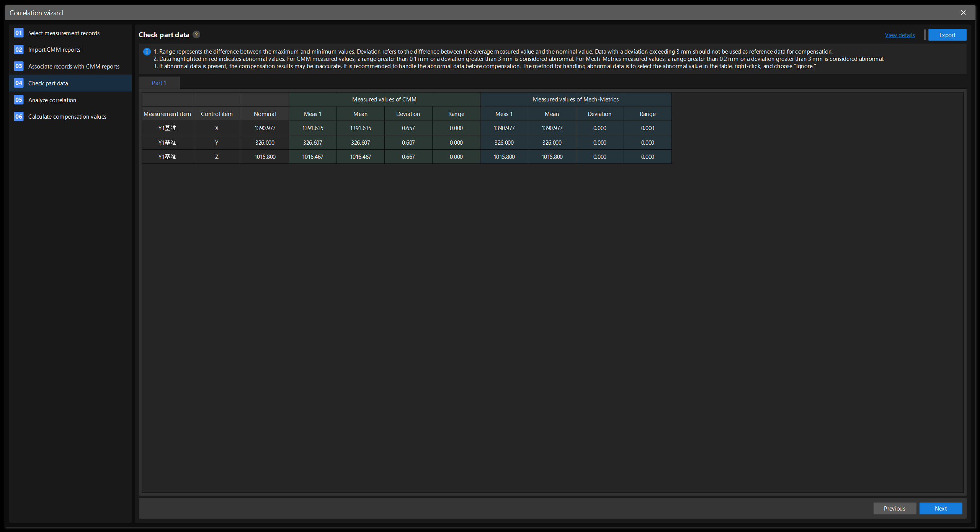The image size is (980, 532).
Task: Select Analyze correlation in the sidebar
Action: pos(52,100)
